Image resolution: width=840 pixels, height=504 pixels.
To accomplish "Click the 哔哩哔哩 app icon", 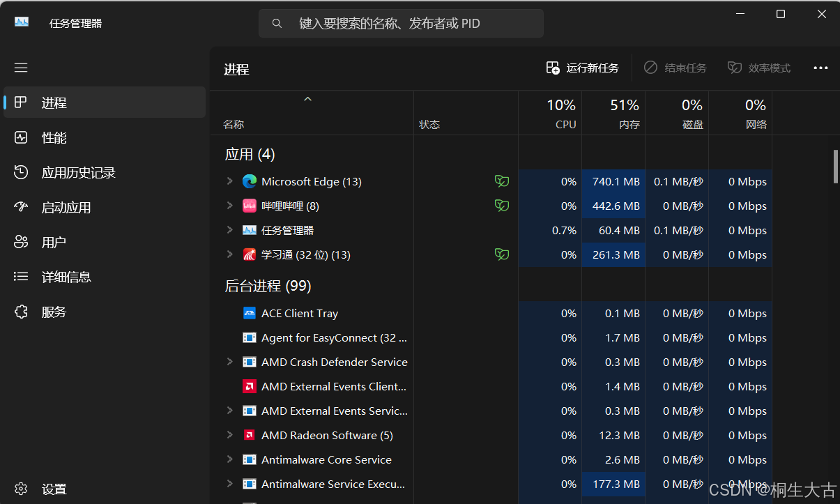I will (249, 206).
